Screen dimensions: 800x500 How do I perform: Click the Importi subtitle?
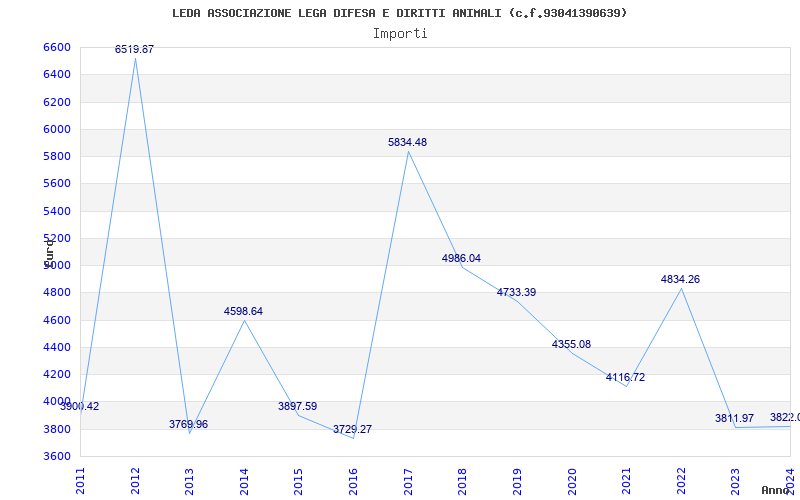[x=400, y=34]
